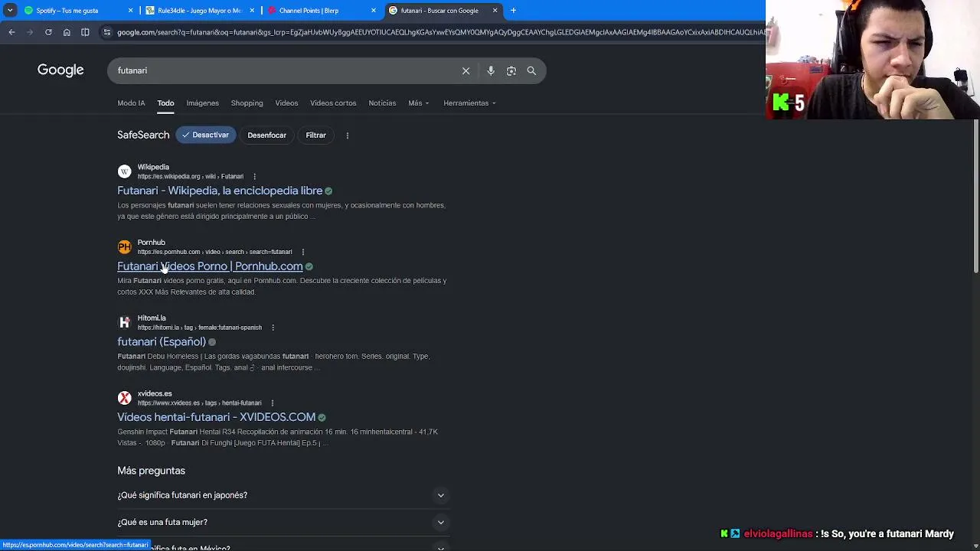The image size is (980, 551).
Task: Go forward with the browser arrow
Action: pos(30,32)
